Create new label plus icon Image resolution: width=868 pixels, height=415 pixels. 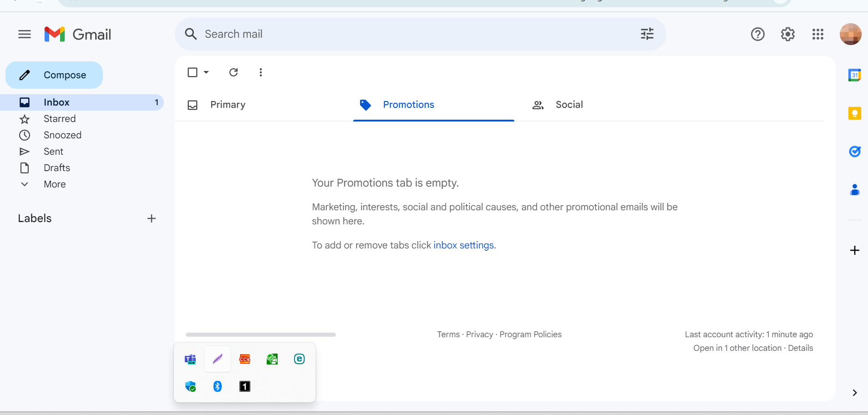tap(152, 218)
